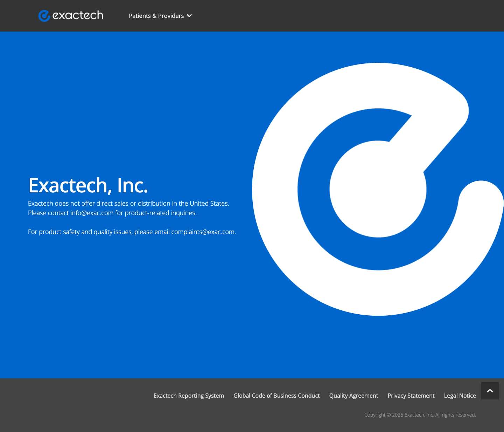Viewport: 504px width, 432px height.
Task: Click the complaints@exac.com email link
Action: (203, 232)
